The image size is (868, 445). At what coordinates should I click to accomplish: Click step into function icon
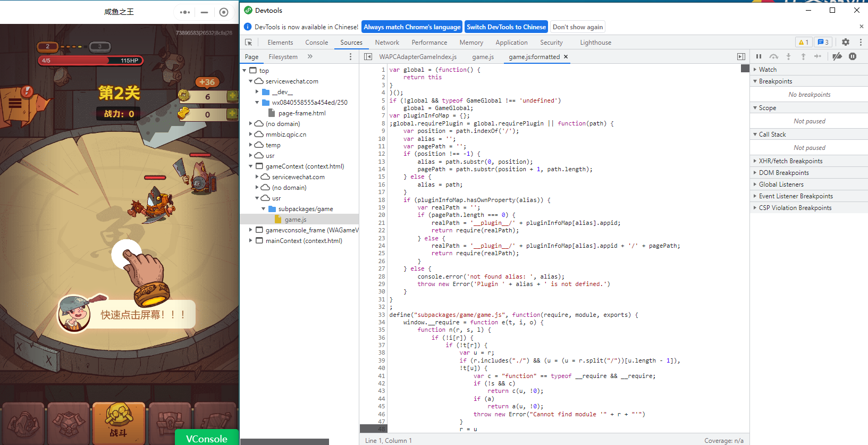[788, 56]
